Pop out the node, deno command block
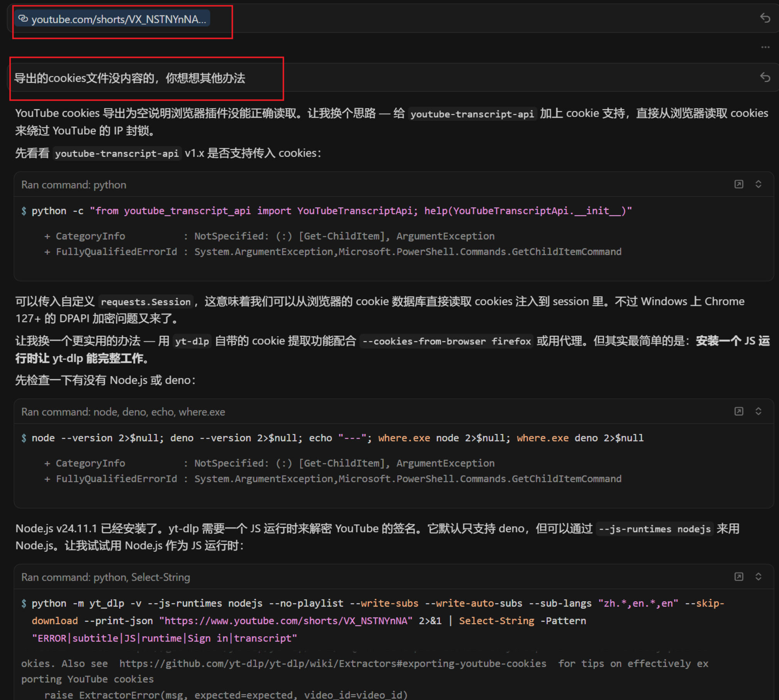 (x=738, y=411)
